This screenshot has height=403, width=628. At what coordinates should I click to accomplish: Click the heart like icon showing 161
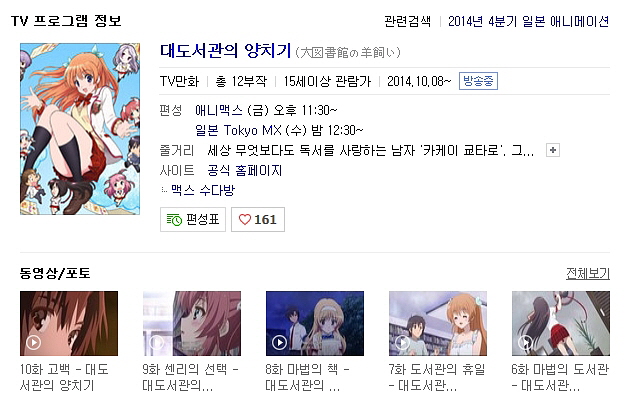[245, 220]
